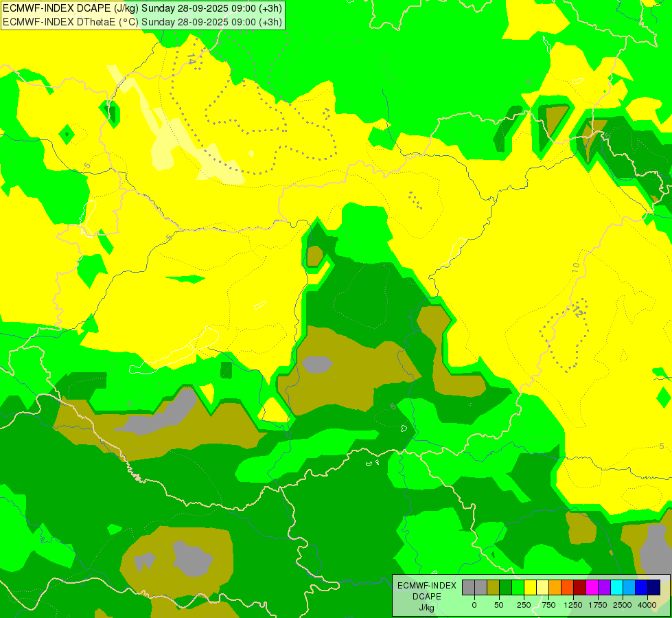The image size is (672, 618).
Task: Select the pure yellow legend swatch
Action: point(530,587)
